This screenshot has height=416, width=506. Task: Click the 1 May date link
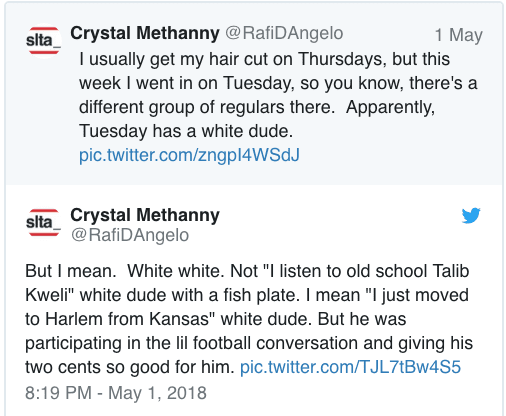tap(459, 35)
